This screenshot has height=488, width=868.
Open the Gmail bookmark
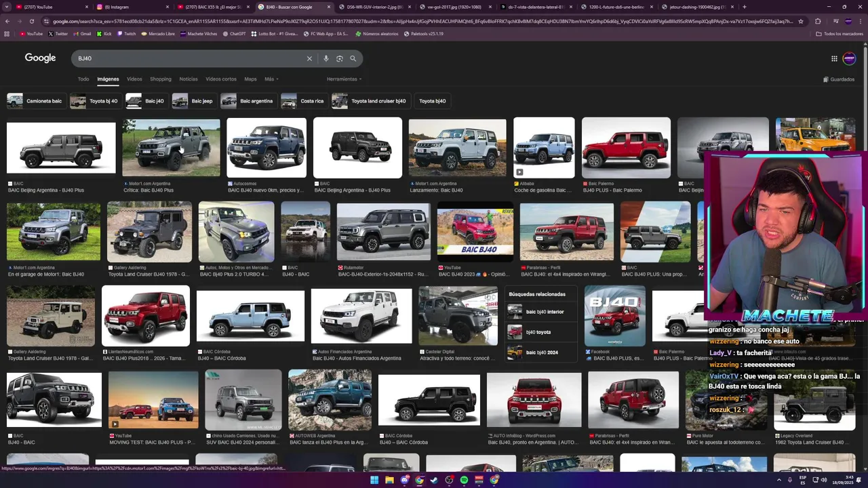coord(82,33)
